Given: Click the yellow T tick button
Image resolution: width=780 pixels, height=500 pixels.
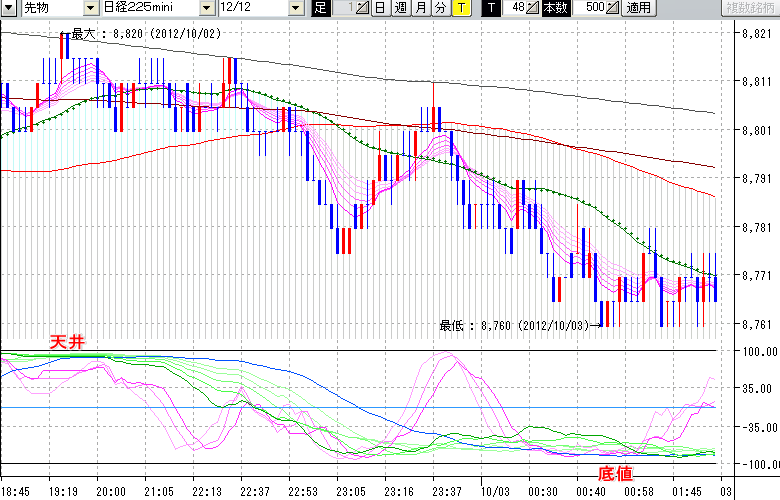Looking at the screenshot, I should coord(460,8).
